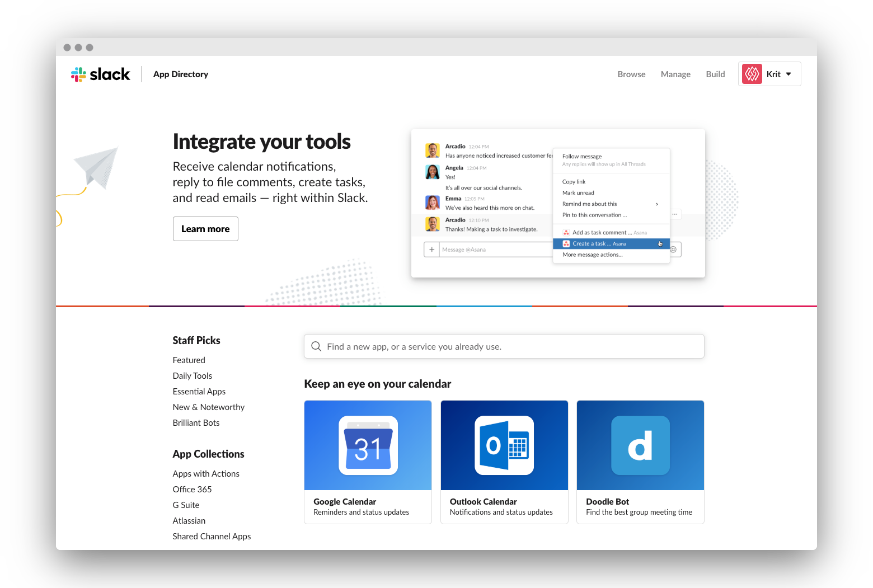The height and width of the screenshot is (588, 873).
Task: Click the Find a new app search field
Action: pos(504,346)
